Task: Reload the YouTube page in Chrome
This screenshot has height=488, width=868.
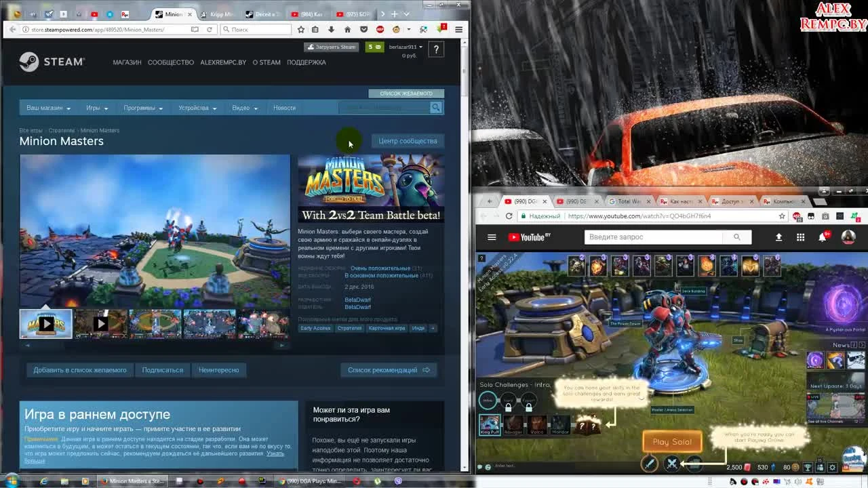Action: 509,216
